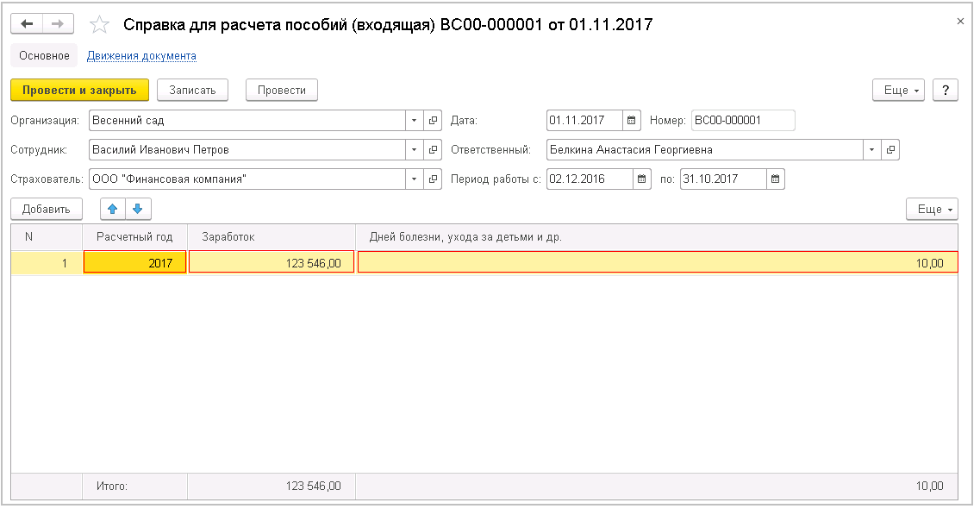Click the Записать button

192,90
